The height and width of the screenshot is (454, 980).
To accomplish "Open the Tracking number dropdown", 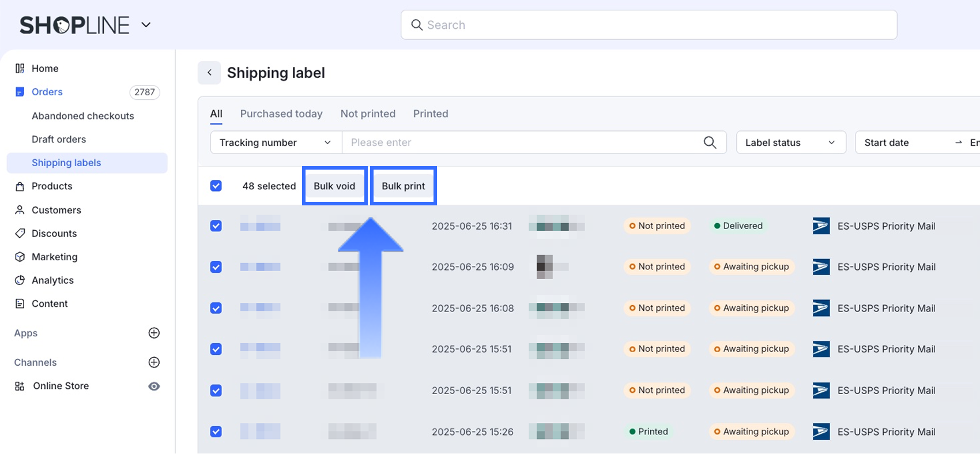I will click(x=276, y=142).
